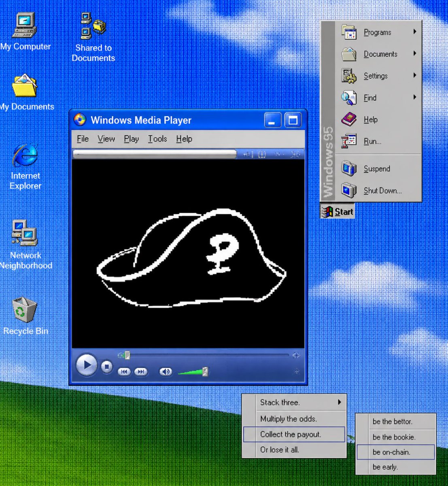Choose Shut Down... in the Start menu

click(378, 191)
